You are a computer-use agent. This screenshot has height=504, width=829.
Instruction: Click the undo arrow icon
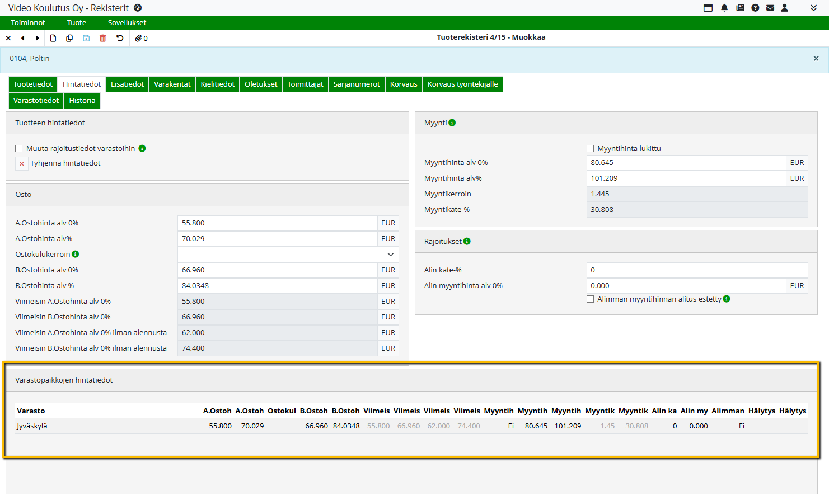120,38
